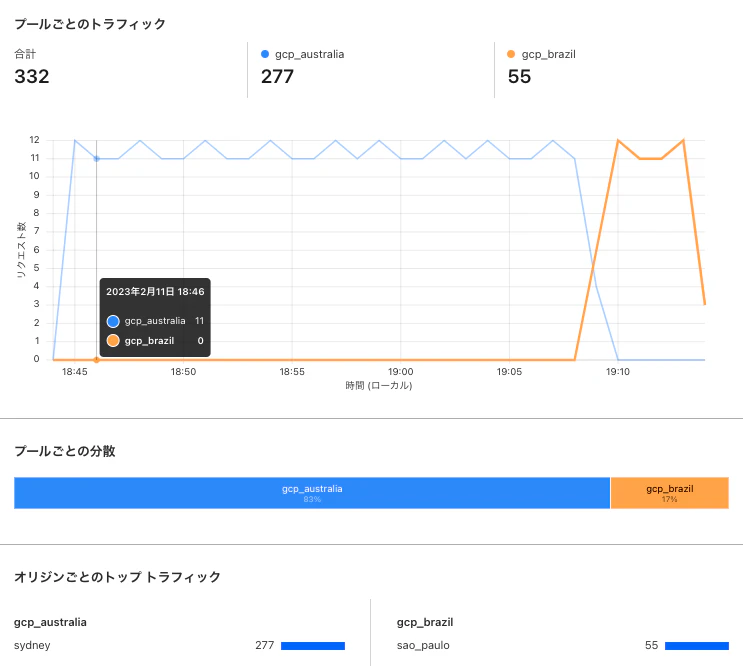Click the blue gcp_australia 83% distribution bar

coord(312,493)
